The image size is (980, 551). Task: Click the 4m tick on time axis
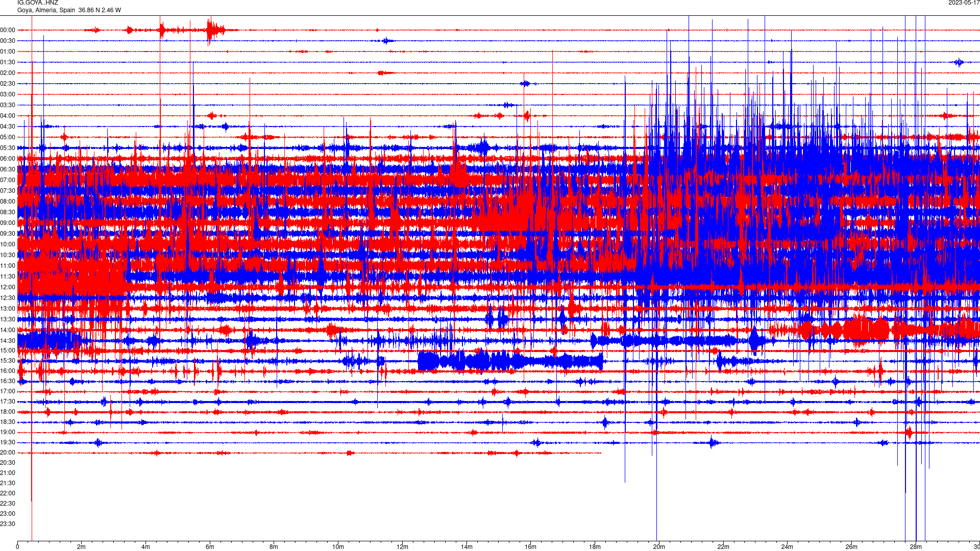click(x=145, y=547)
